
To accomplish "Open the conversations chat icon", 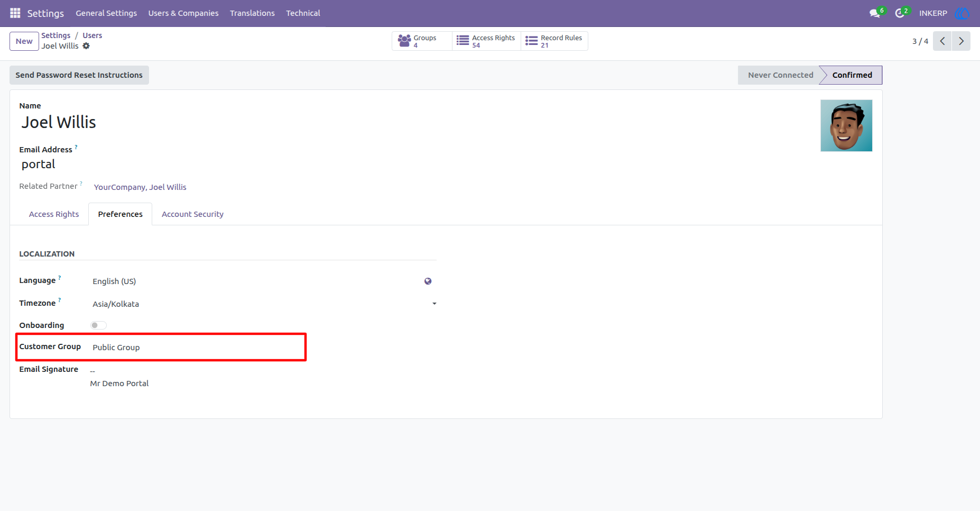I will click(875, 13).
